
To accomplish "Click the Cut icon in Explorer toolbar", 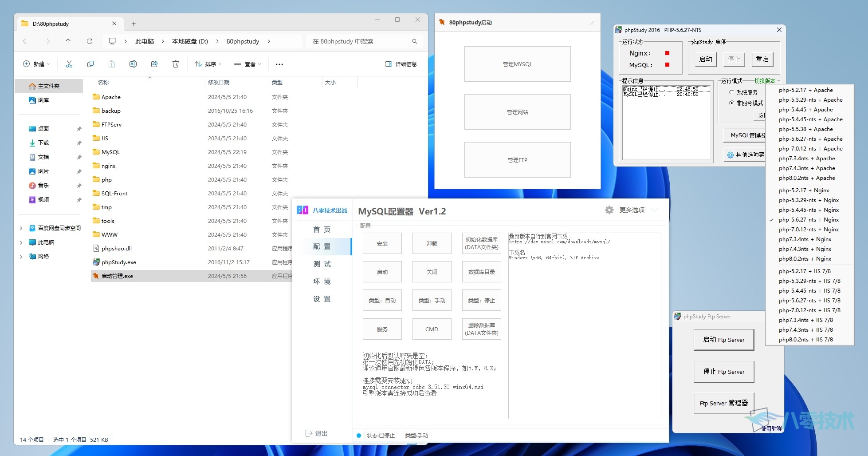I will [69, 64].
